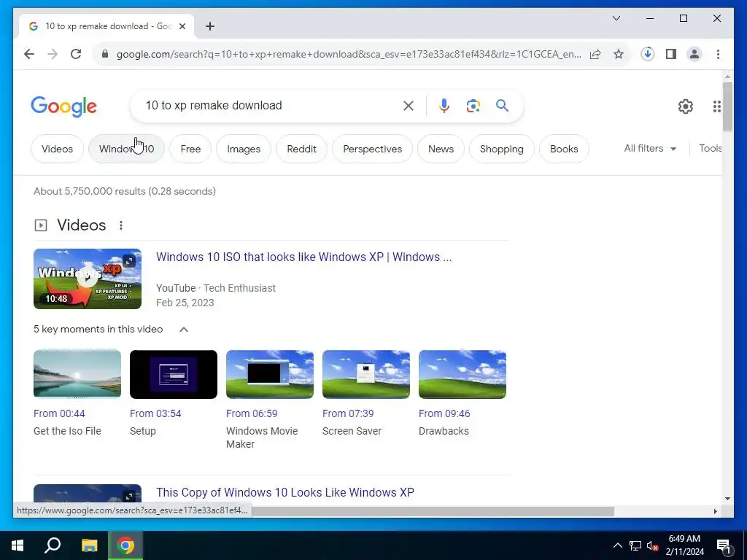
Task: Expand the All filters dropdown
Action: pos(650,149)
